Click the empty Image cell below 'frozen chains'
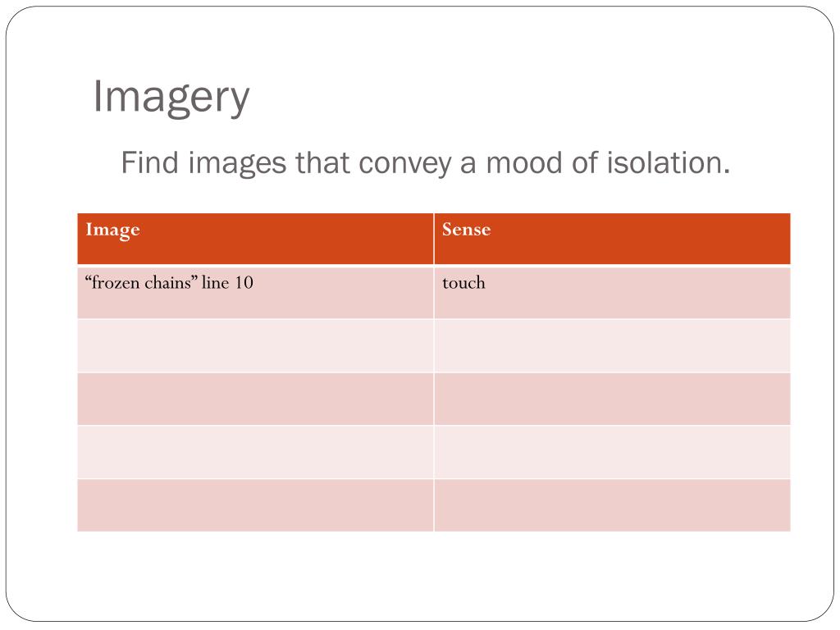The height and width of the screenshot is (630, 840). (255, 346)
